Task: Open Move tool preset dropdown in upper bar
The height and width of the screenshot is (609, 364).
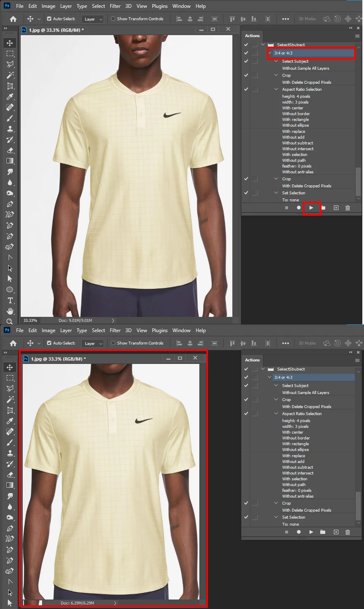Action: (39, 19)
